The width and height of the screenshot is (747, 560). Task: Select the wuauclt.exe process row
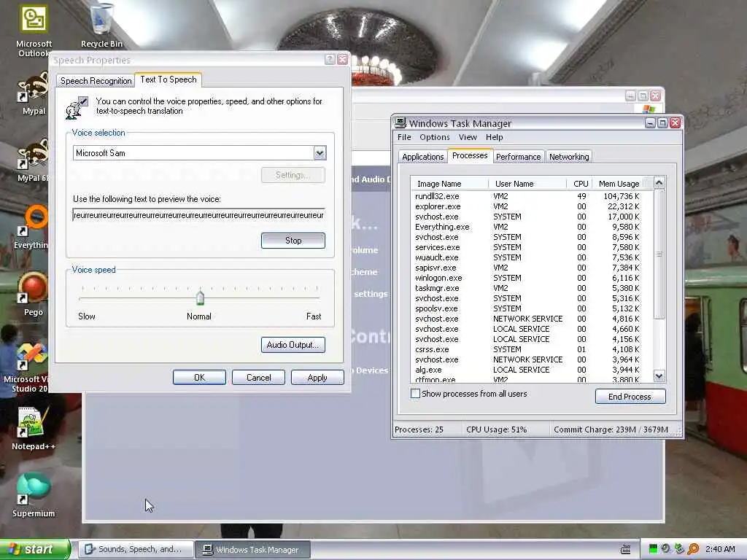coord(527,257)
